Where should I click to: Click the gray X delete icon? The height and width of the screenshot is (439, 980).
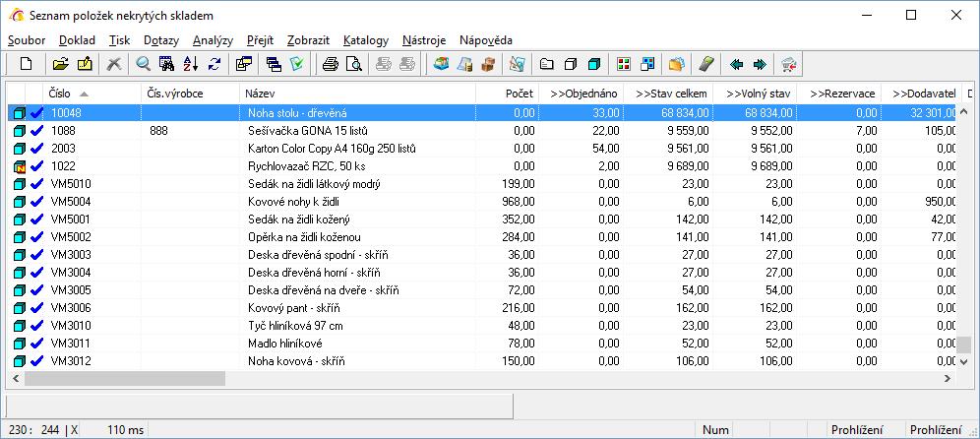pyautogui.click(x=114, y=64)
